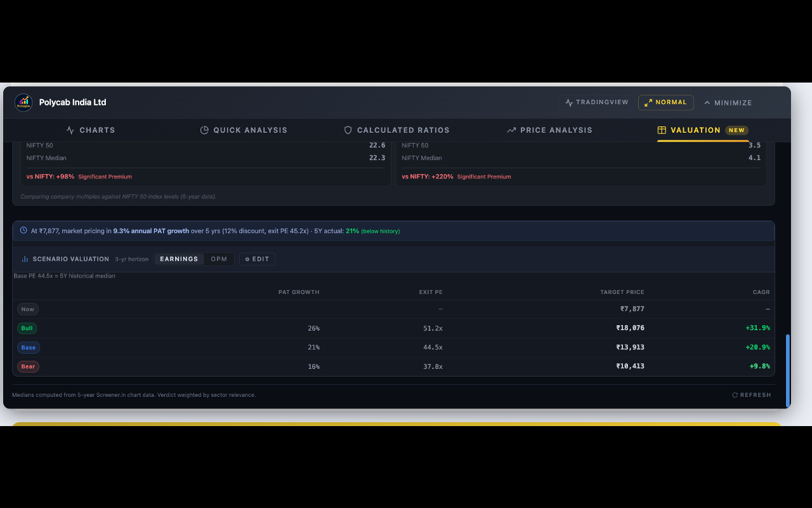Image resolution: width=812 pixels, height=508 pixels.
Task: Refresh the valuation data
Action: [752, 395]
